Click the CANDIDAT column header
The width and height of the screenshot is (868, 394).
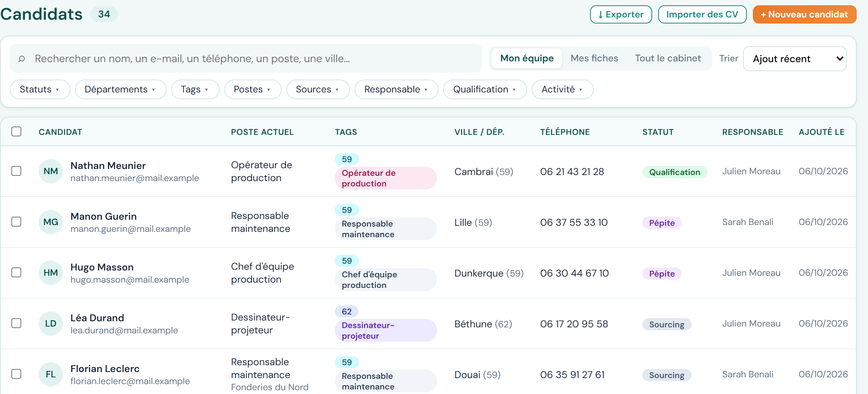(x=60, y=132)
